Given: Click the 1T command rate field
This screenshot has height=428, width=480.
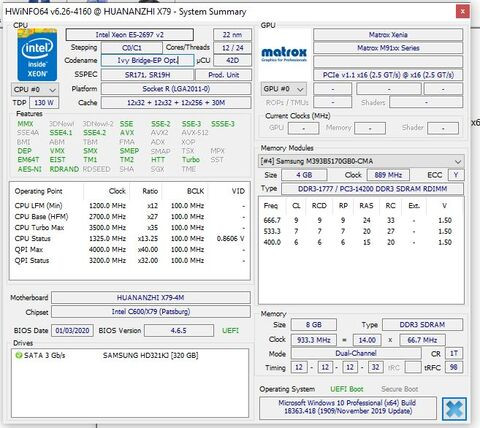Looking at the screenshot, I should pyautogui.click(x=454, y=353).
